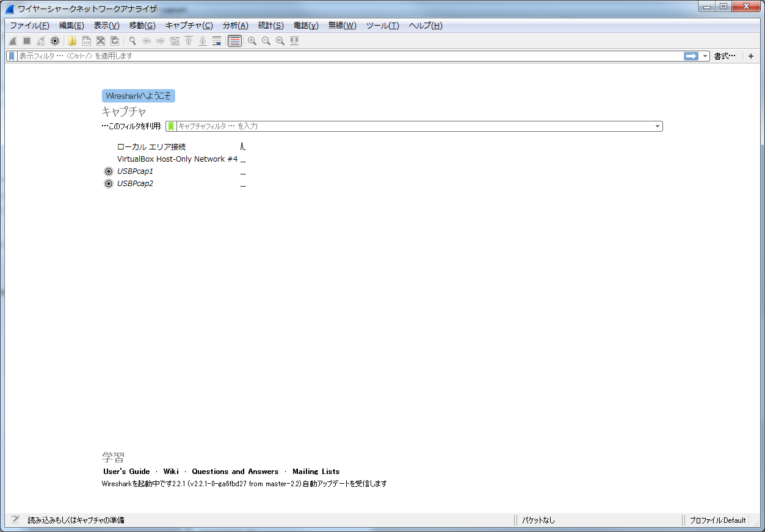Save the capture file

(87, 41)
